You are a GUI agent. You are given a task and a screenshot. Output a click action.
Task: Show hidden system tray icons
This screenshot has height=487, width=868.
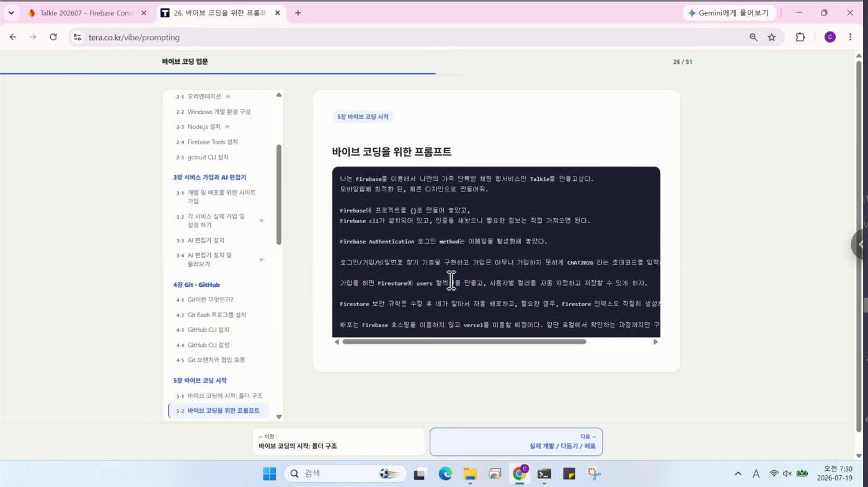738,474
